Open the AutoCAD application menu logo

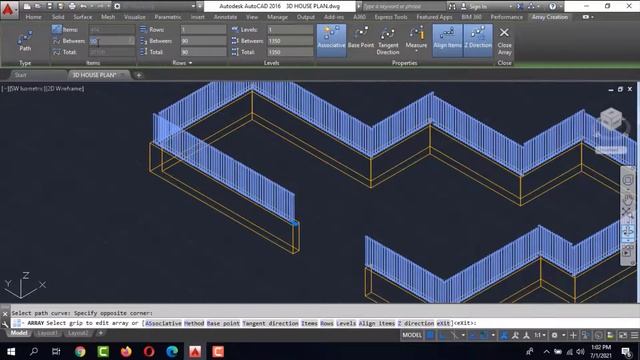[x=8, y=9]
